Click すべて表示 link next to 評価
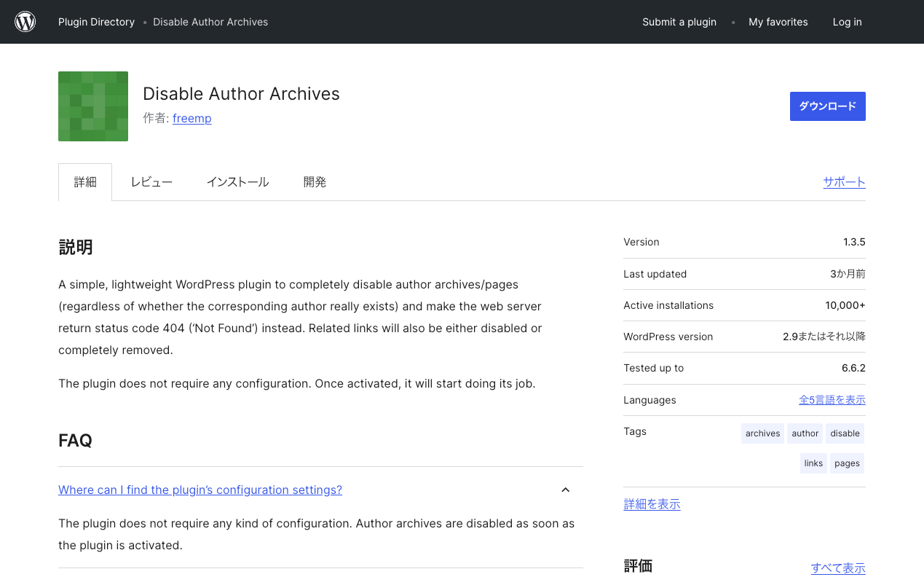924x585 pixels. point(839,568)
